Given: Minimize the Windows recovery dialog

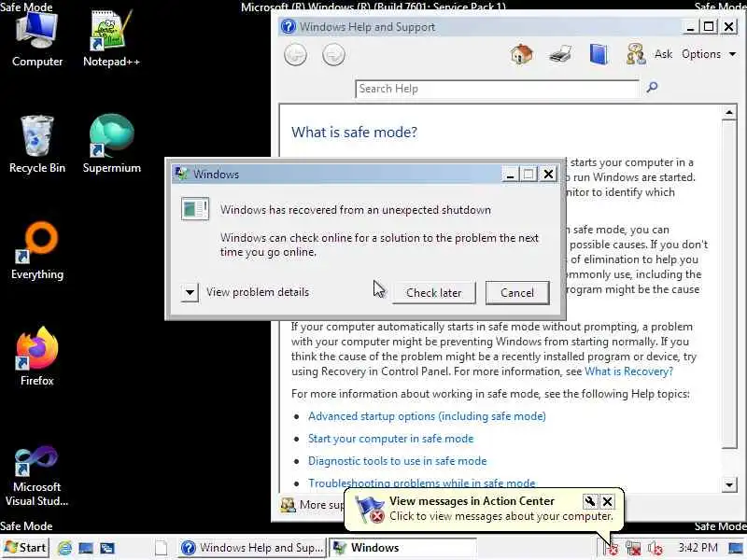Looking at the screenshot, I should (x=510, y=175).
